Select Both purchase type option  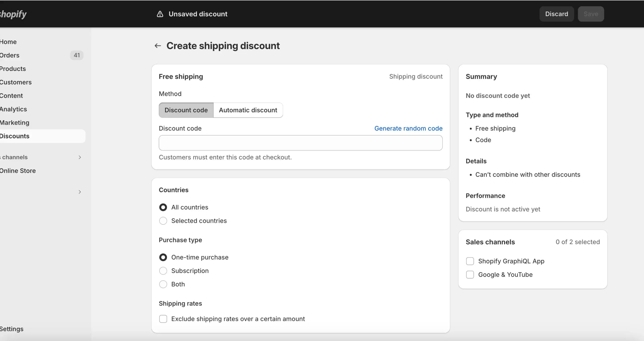(x=163, y=284)
